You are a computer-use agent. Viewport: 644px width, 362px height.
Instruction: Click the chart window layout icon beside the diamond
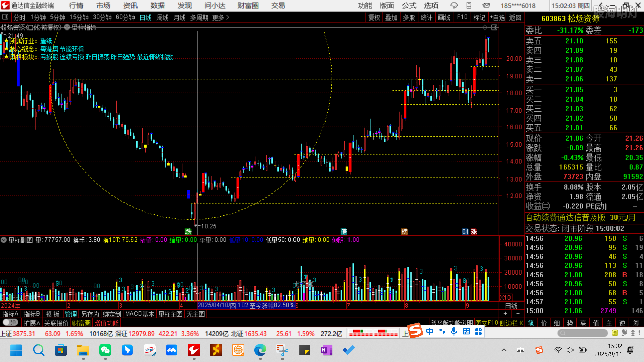pyautogui.click(x=495, y=27)
